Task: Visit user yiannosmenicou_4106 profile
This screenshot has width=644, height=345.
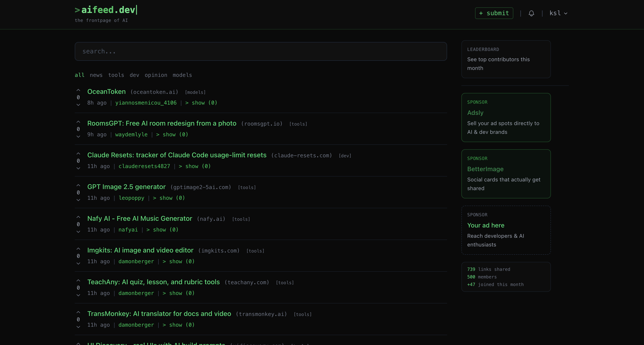Action: pyautogui.click(x=146, y=103)
